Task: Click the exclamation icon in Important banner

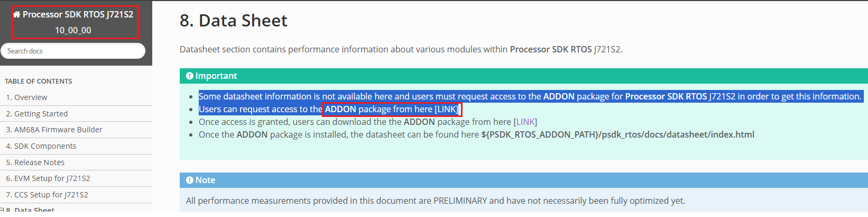Action: click(x=190, y=76)
